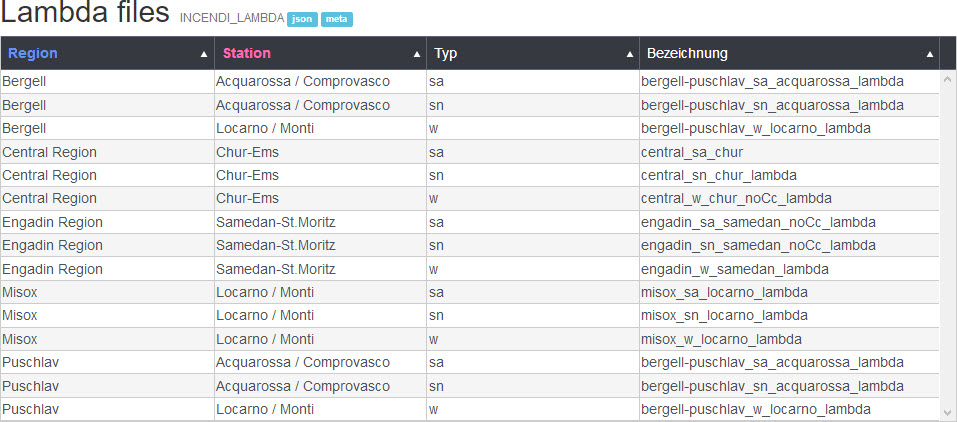
Task: Click the Bezeichnung column header
Action: point(789,53)
